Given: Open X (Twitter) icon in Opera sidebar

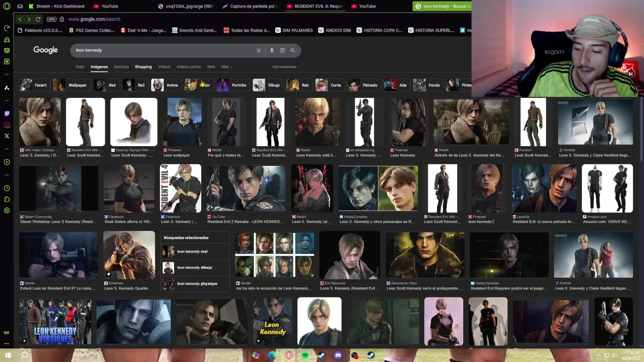Looking at the screenshot, I should pos(7,136).
